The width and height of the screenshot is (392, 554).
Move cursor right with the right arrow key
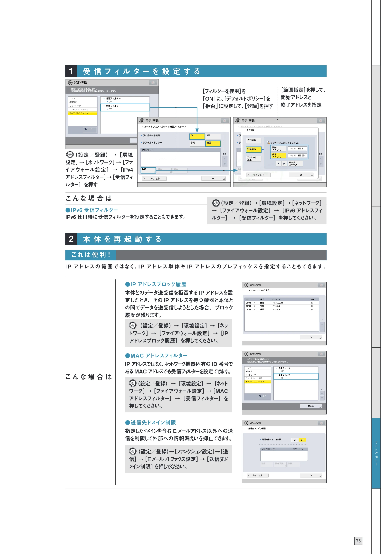pyautogui.click(x=284, y=164)
